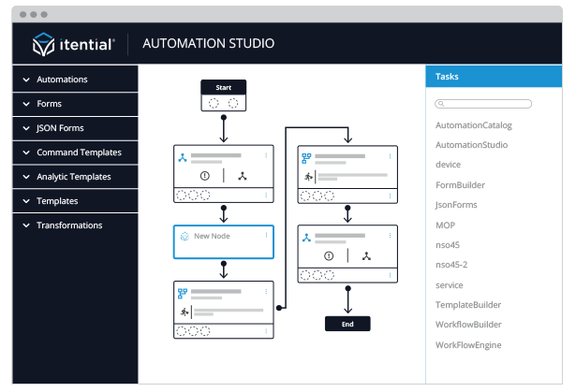The width and height of the screenshot is (576, 392).
Task: Click the running person icon in the top right node
Action: pyautogui.click(x=308, y=177)
